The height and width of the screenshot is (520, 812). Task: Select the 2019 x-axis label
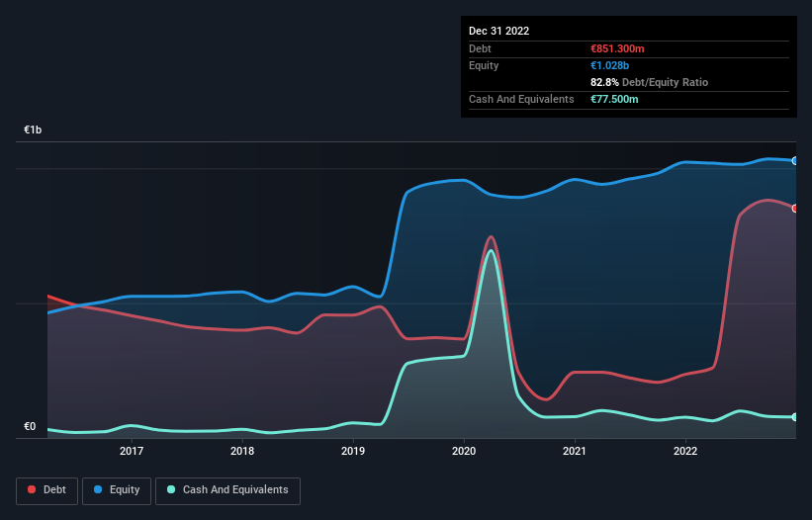[353, 451]
